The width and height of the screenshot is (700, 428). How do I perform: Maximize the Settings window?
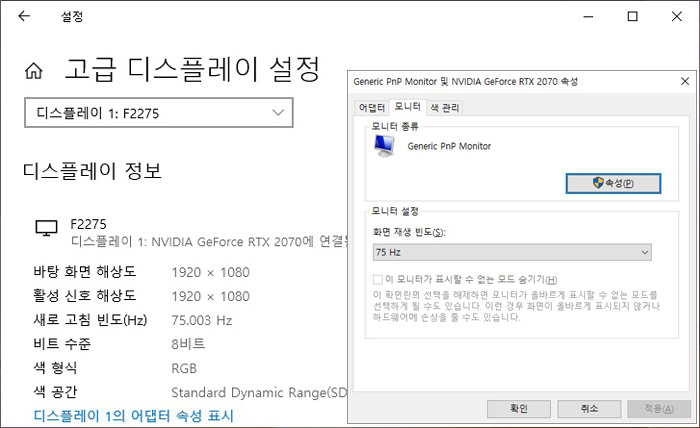(x=633, y=17)
